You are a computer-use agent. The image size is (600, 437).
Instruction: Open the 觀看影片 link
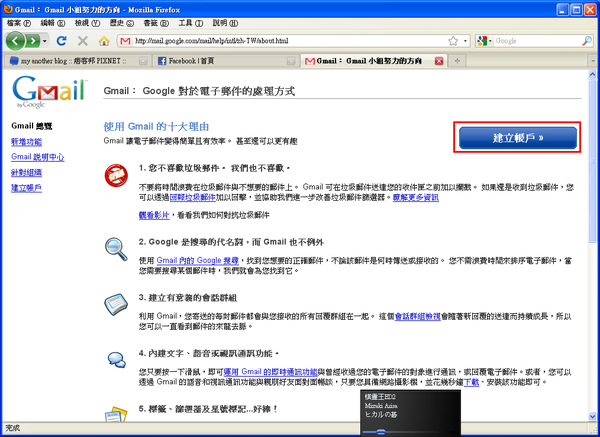[154, 215]
